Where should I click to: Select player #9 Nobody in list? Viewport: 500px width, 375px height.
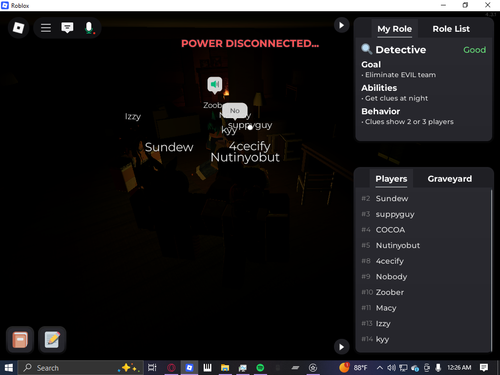pyautogui.click(x=423, y=277)
